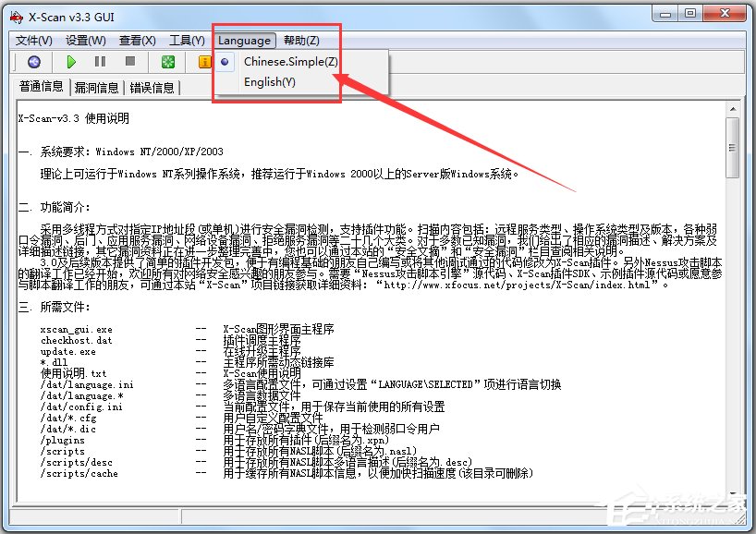
Task: Open the plugins manager icon
Action: [169, 62]
